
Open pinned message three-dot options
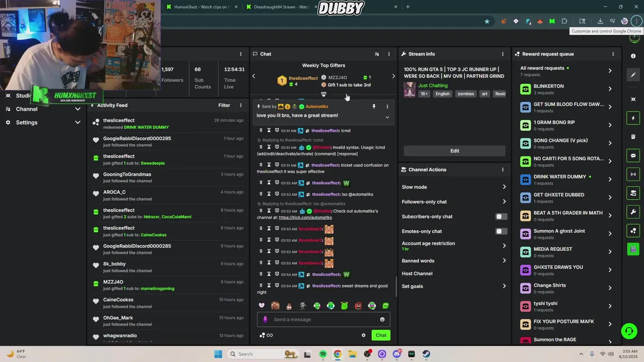387,107
